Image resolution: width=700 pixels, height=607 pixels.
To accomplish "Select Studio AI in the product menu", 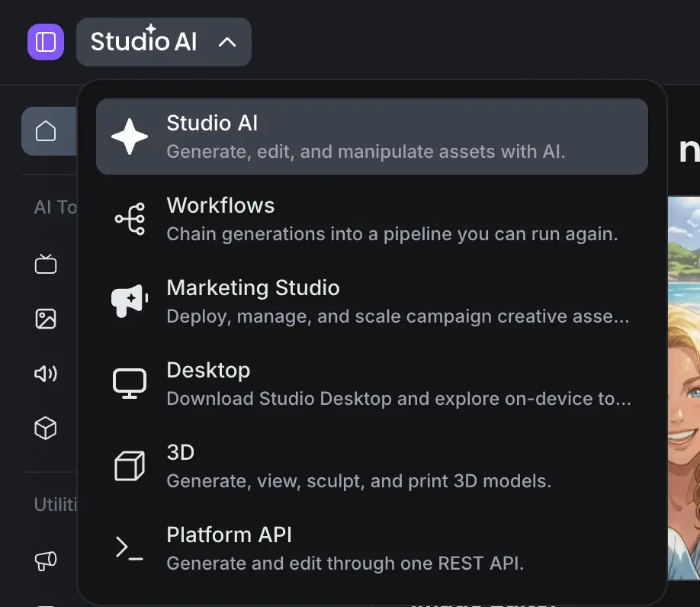I will click(x=372, y=136).
